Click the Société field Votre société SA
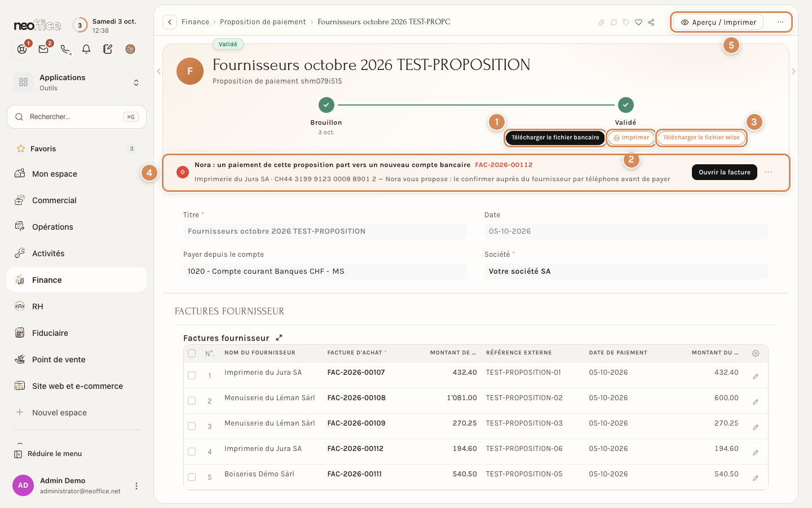 click(x=626, y=271)
